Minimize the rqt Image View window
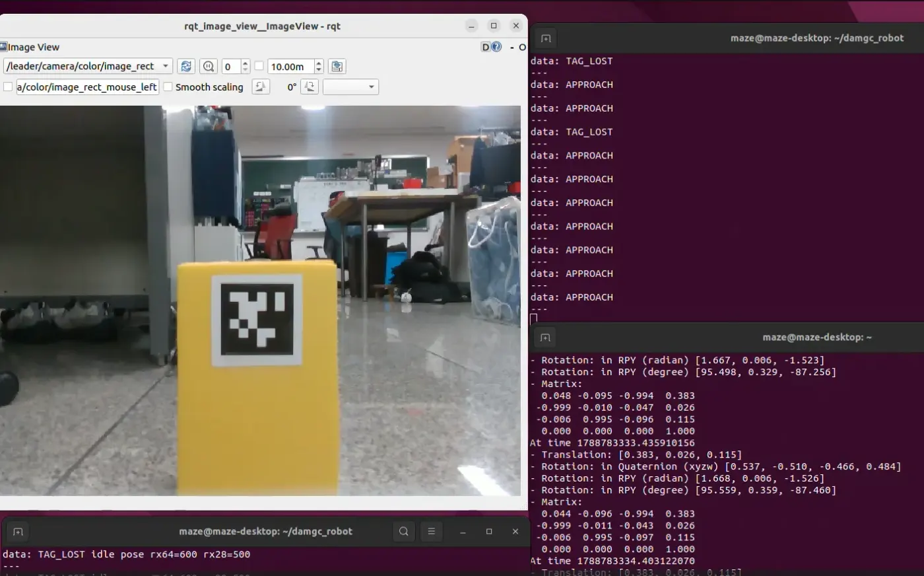The width and height of the screenshot is (924, 576). (x=471, y=26)
